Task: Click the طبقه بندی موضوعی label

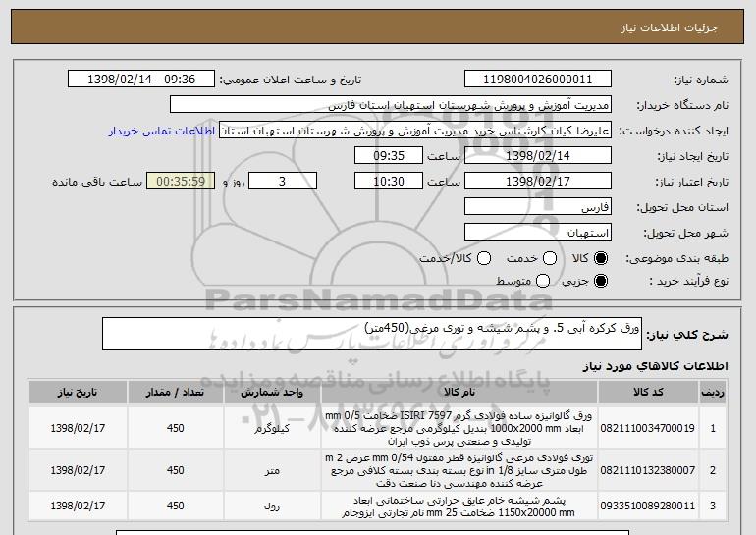Action: point(676,259)
